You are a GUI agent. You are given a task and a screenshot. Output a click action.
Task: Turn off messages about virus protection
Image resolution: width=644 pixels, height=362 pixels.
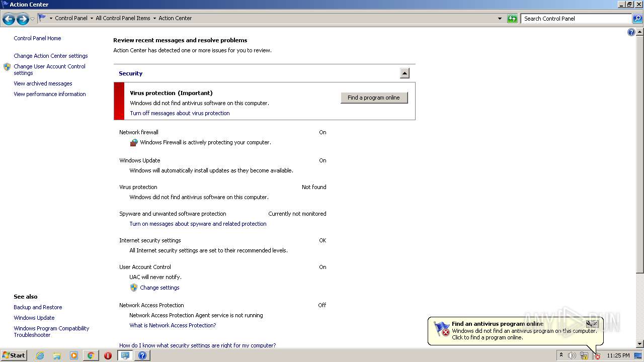[x=180, y=113]
